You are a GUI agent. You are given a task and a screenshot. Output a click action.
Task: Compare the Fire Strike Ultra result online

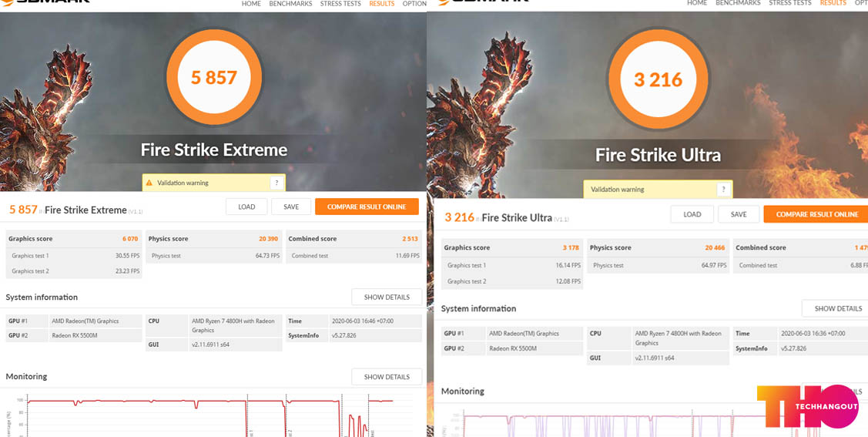tap(816, 214)
